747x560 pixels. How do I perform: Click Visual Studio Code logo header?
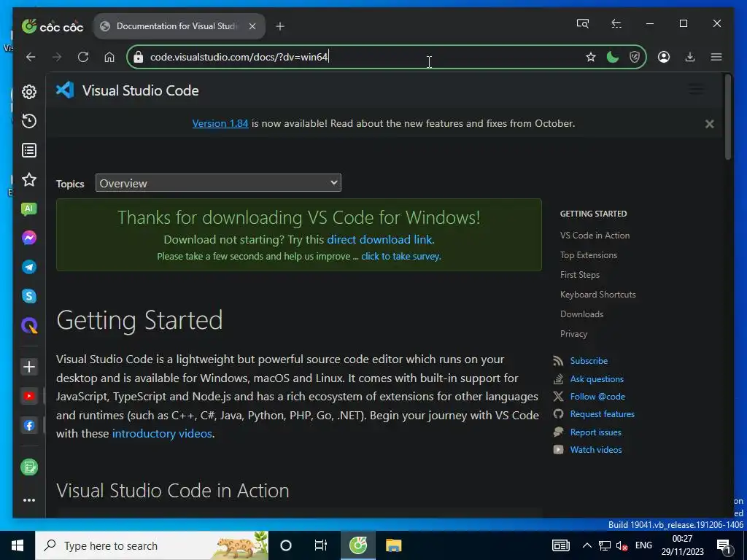click(x=127, y=90)
